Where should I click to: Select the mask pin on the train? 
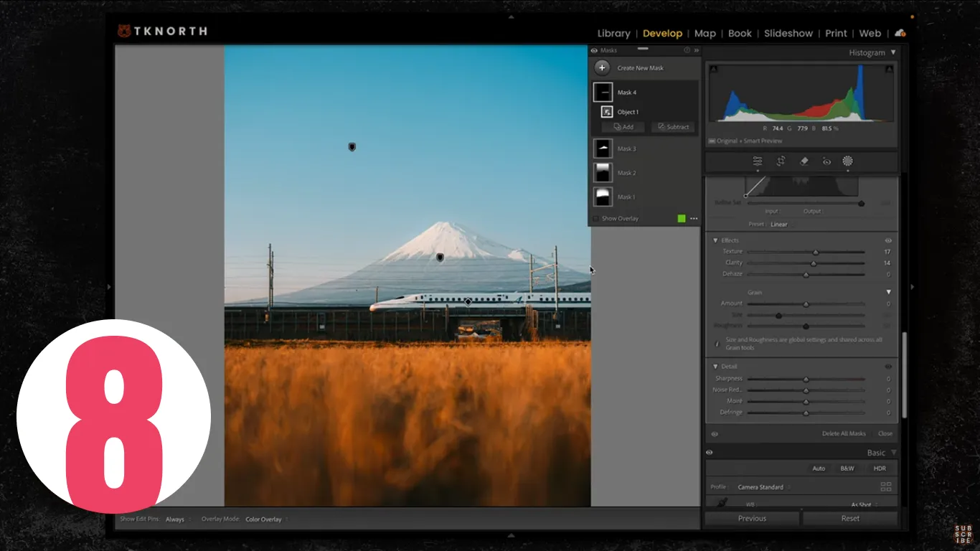(x=468, y=302)
